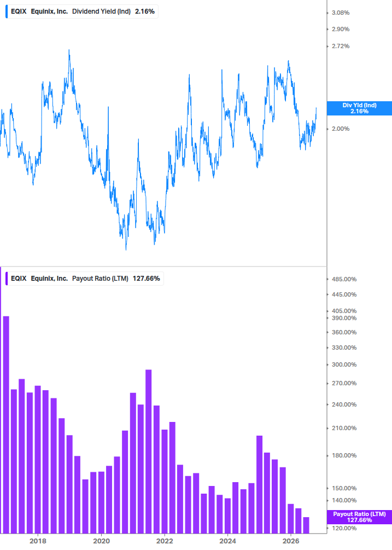Select the purple Payout Ratio 127.66% tag
The image size is (392, 550).
tap(359, 517)
